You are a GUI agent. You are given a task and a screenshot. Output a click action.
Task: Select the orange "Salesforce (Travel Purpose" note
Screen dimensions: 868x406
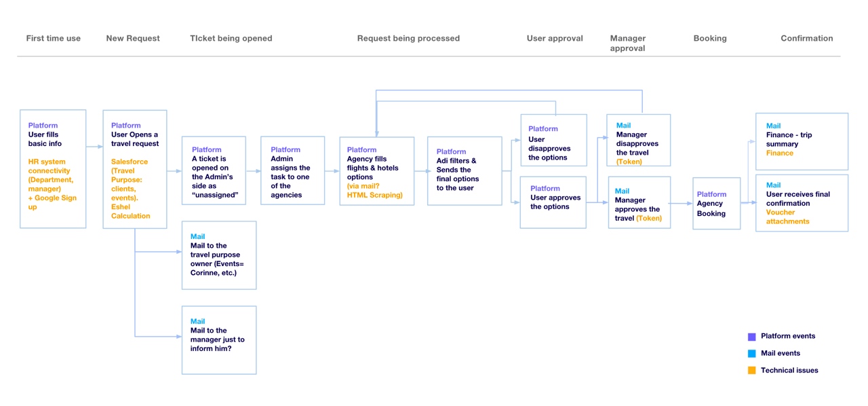pos(130,180)
